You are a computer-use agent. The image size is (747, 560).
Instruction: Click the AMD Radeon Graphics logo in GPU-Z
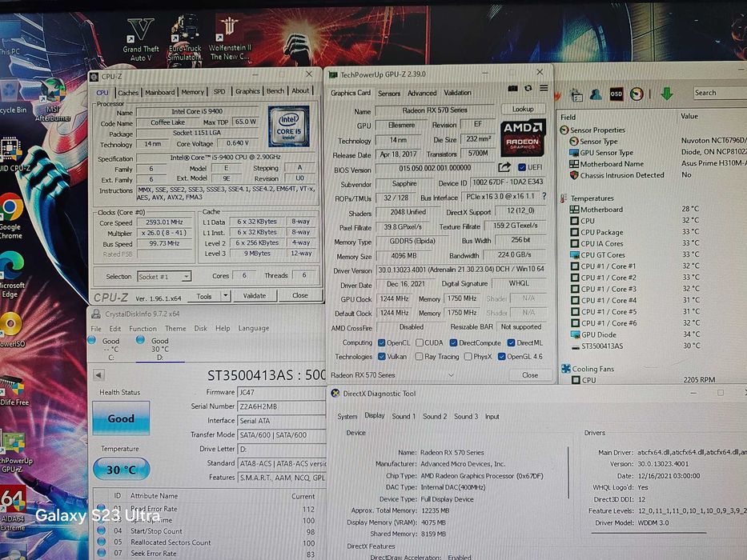click(x=523, y=138)
